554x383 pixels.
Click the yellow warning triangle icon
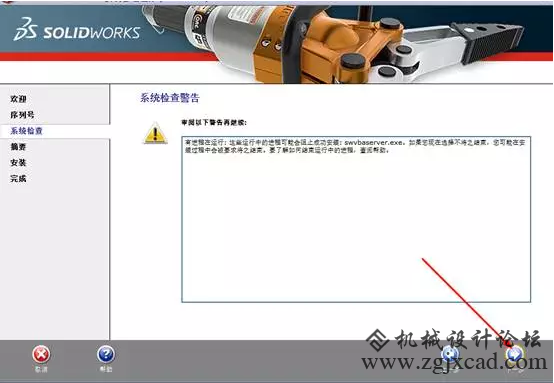[x=155, y=133]
